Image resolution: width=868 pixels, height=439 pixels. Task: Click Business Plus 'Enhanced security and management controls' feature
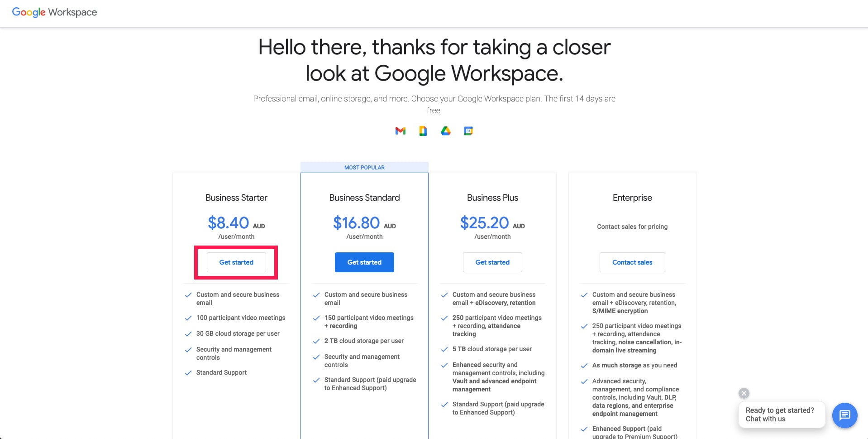click(x=499, y=377)
